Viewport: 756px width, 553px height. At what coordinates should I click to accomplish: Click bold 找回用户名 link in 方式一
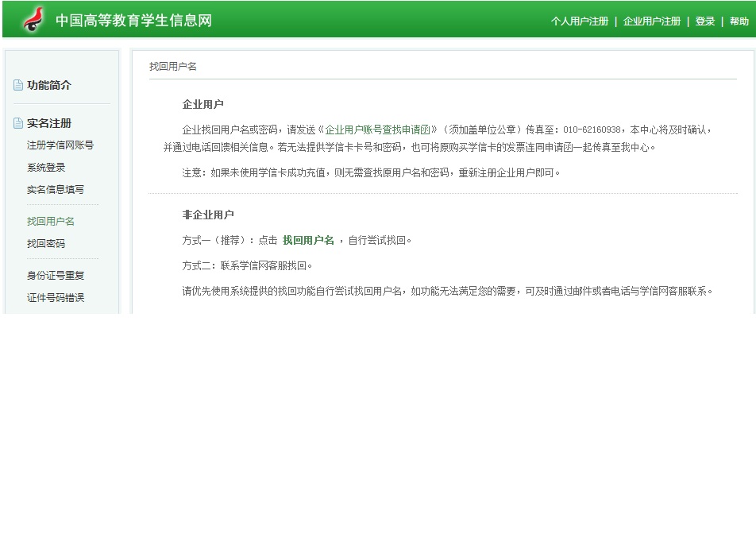pyautogui.click(x=308, y=240)
